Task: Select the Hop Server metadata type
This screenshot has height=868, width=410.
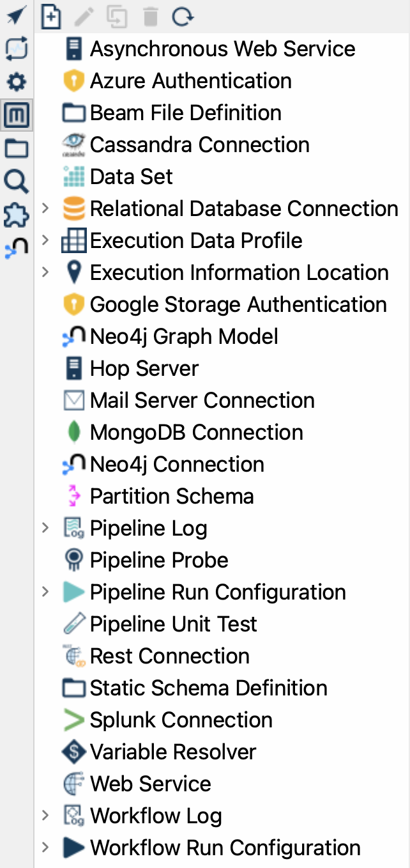Action: (144, 368)
